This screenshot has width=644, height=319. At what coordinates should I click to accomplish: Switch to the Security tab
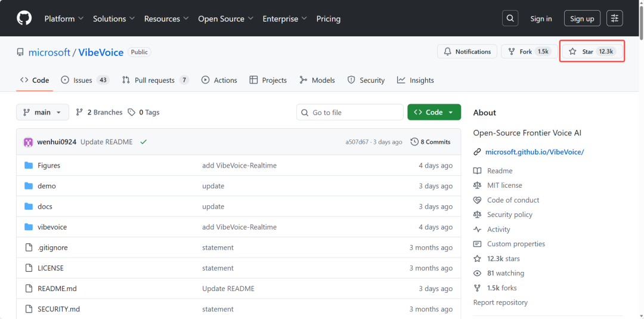(366, 80)
